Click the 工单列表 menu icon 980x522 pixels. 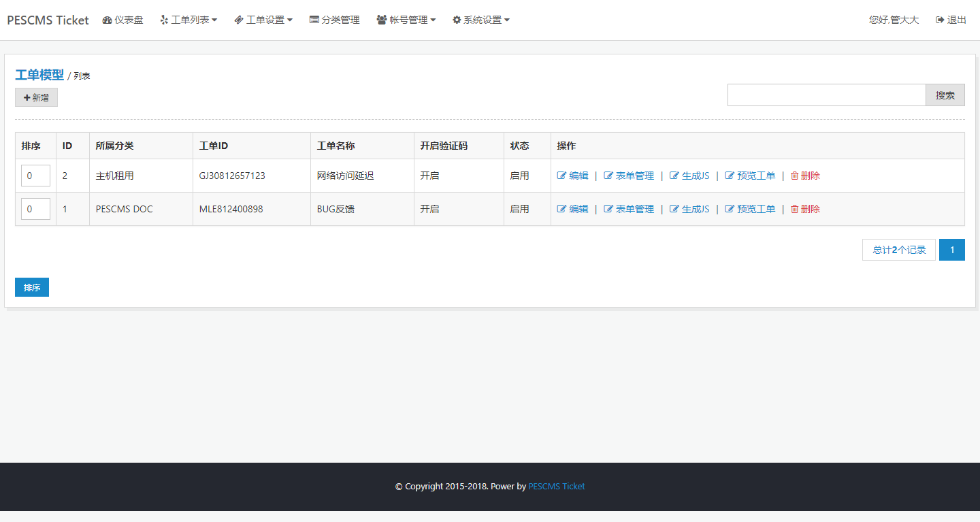(x=164, y=20)
